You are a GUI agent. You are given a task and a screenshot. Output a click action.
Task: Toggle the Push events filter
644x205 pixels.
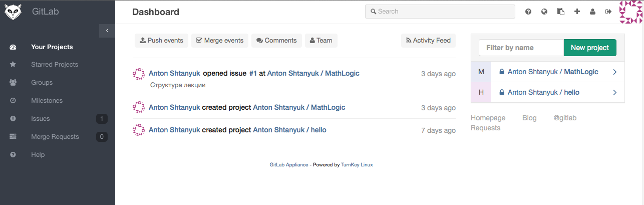[161, 41]
